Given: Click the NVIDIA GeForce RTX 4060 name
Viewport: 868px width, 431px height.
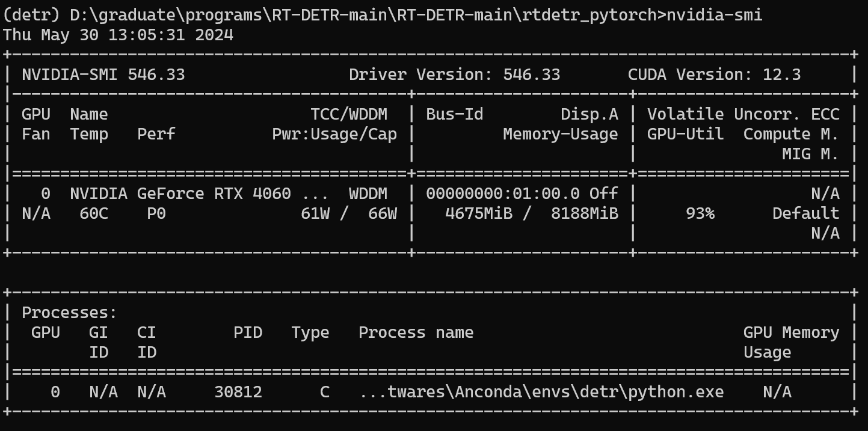Looking at the screenshot, I should tap(180, 194).
